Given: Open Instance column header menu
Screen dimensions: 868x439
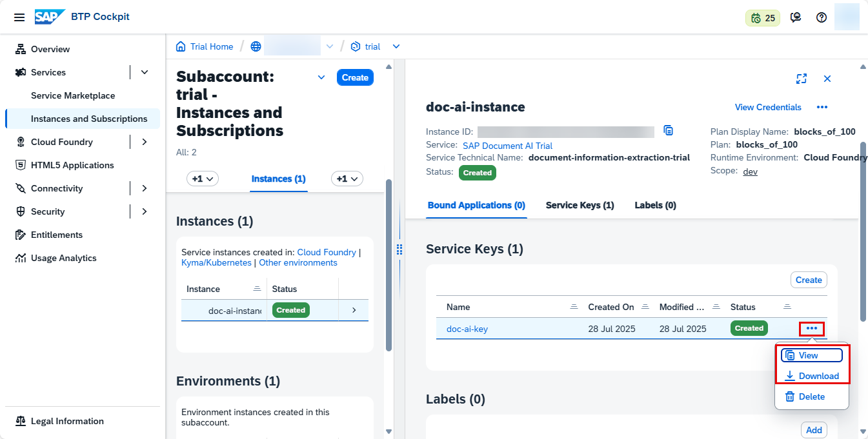Looking at the screenshot, I should pyautogui.click(x=257, y=289).
